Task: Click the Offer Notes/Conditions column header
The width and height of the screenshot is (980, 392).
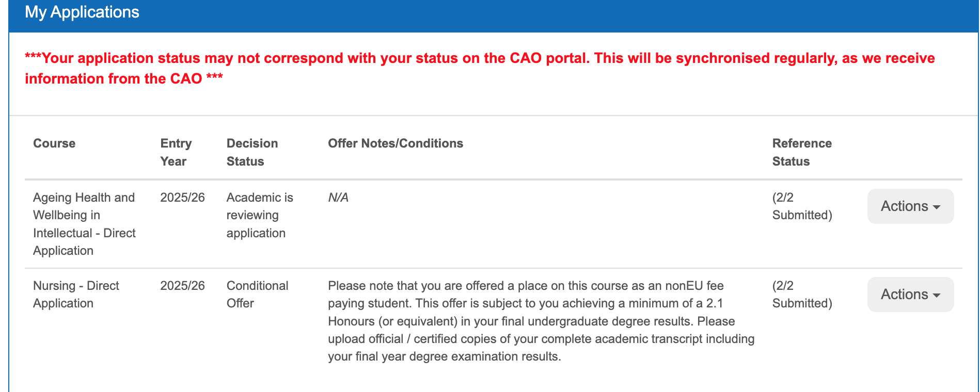Action: click(396, 143)
